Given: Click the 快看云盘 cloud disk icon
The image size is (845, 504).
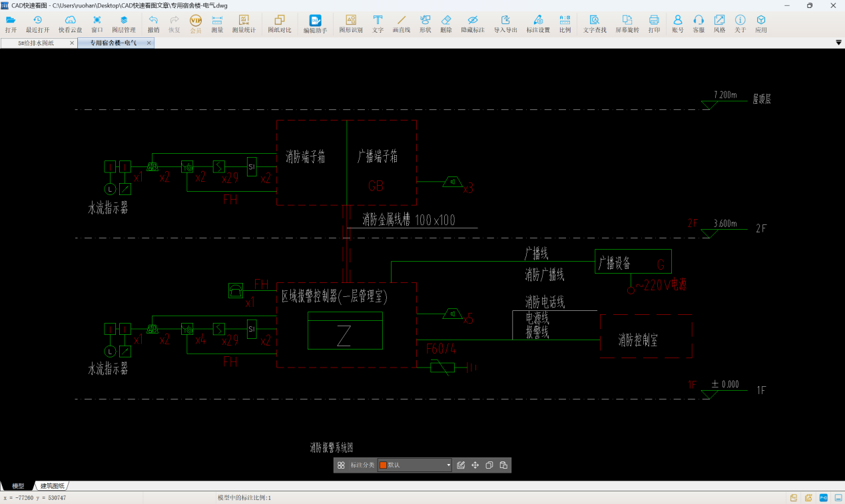Looking at the screenshot, I should (x=70, y=24).
